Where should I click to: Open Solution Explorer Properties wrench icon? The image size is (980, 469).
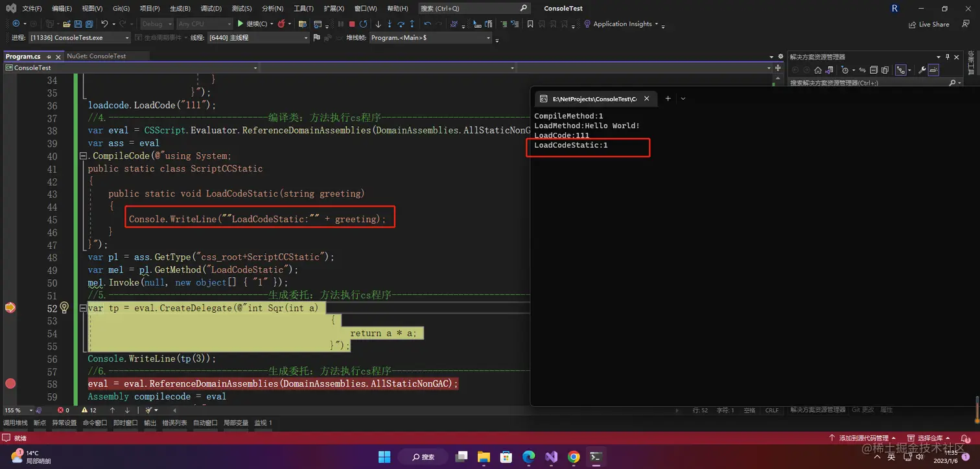[922, 70]
